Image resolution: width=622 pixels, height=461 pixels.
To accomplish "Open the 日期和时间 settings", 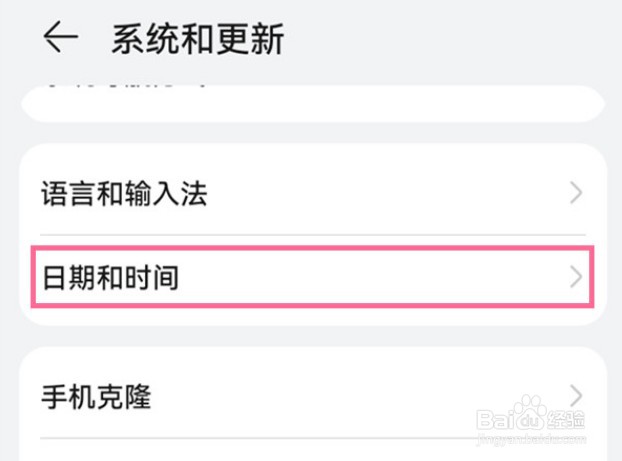I will pyautogui.click(x=110, y=277).
